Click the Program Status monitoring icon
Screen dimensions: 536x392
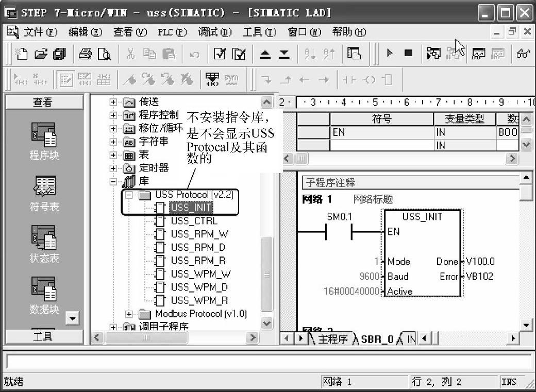tap(434, 54)
